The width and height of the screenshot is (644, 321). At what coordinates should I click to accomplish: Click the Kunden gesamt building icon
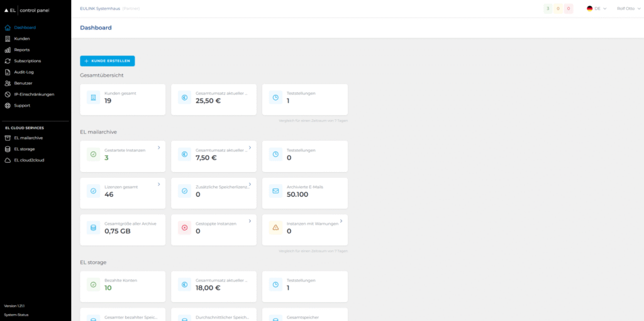(x=93, y=98)
